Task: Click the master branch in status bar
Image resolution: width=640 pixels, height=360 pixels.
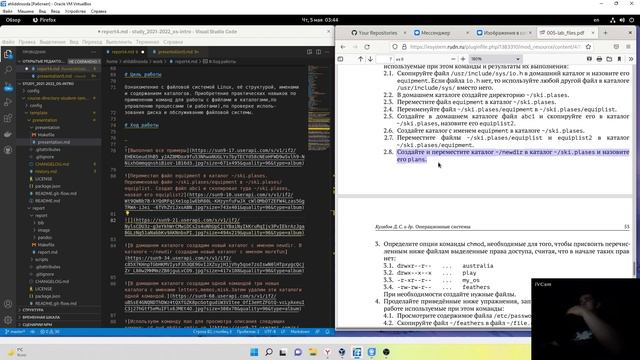Action: [x=15, y=332]
